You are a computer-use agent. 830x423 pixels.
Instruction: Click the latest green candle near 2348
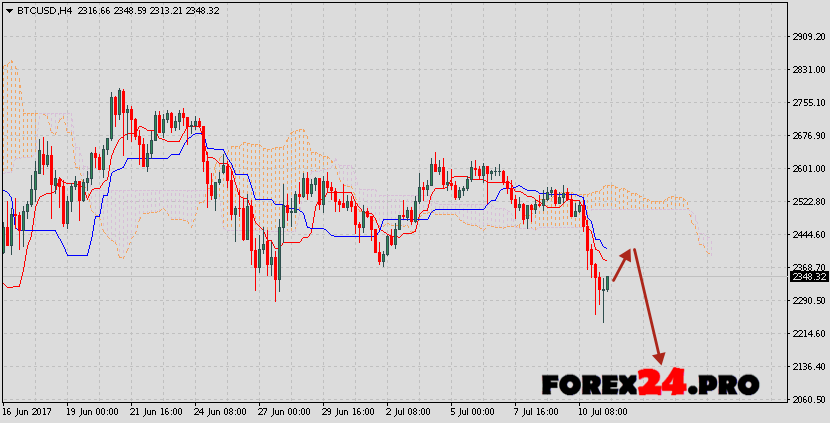[x=606, y=282]
